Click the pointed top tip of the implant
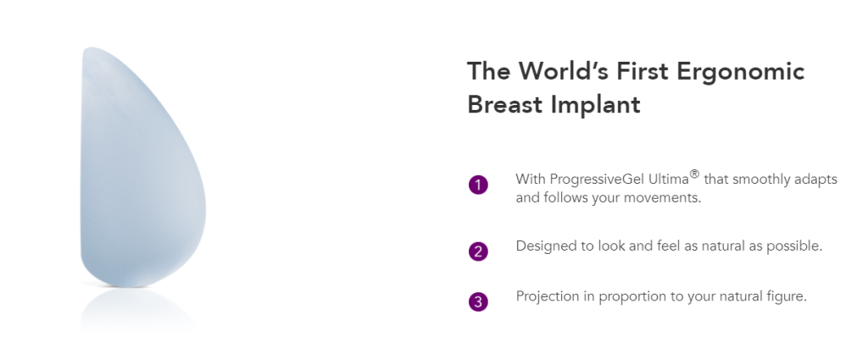Image resolution: width=868 pixels, height=337 pixels. point(90,50)
